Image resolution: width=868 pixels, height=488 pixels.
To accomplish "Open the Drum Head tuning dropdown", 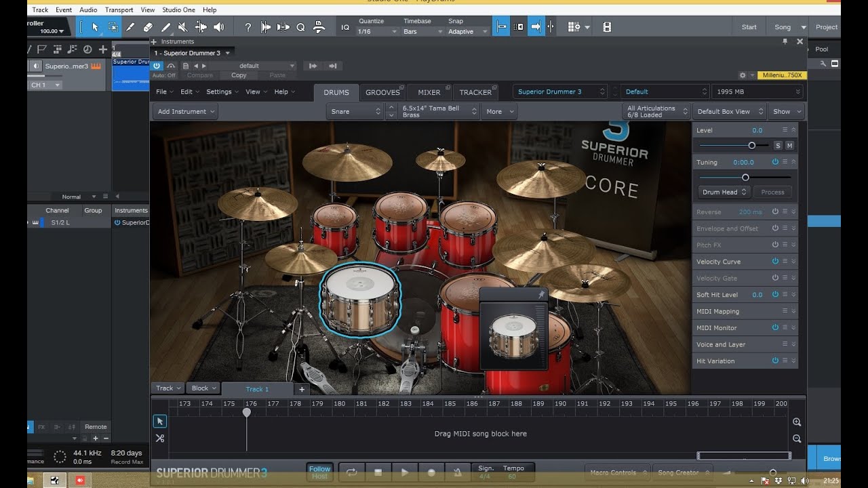I will point(724,192).
